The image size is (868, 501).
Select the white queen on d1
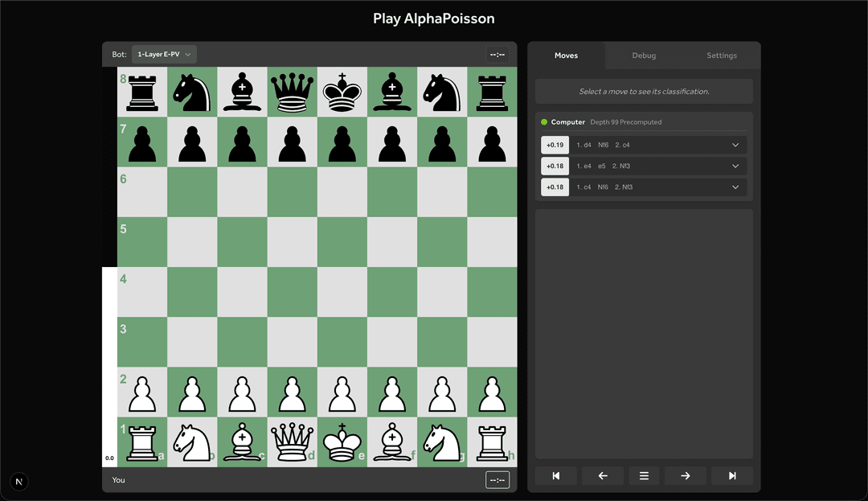click(293, 441)
